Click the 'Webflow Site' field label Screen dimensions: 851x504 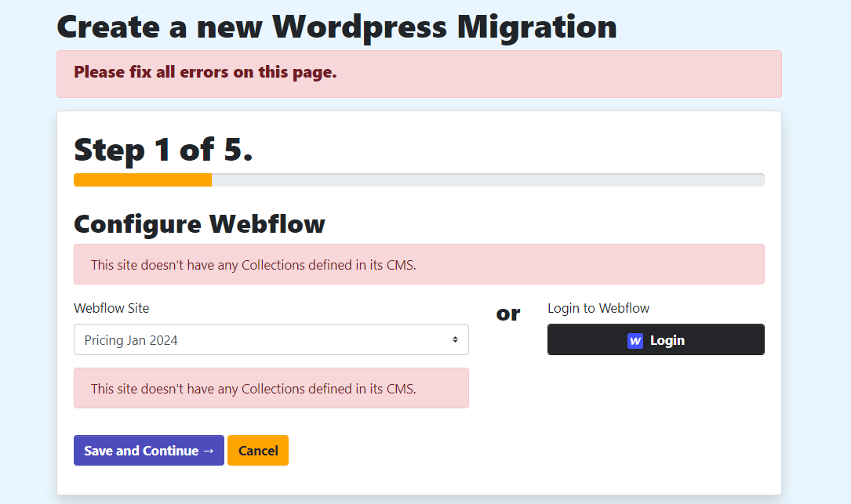click(111, 308)
